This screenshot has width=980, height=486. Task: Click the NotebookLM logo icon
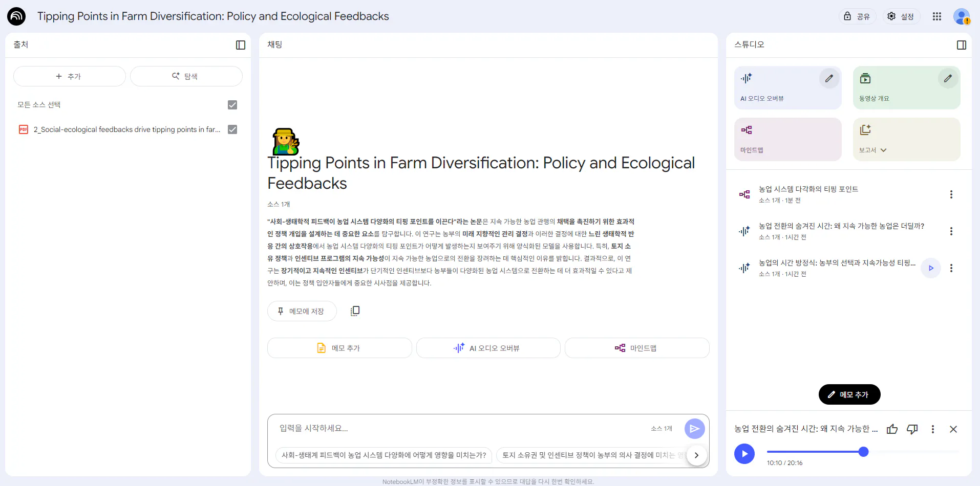point(16,16)
